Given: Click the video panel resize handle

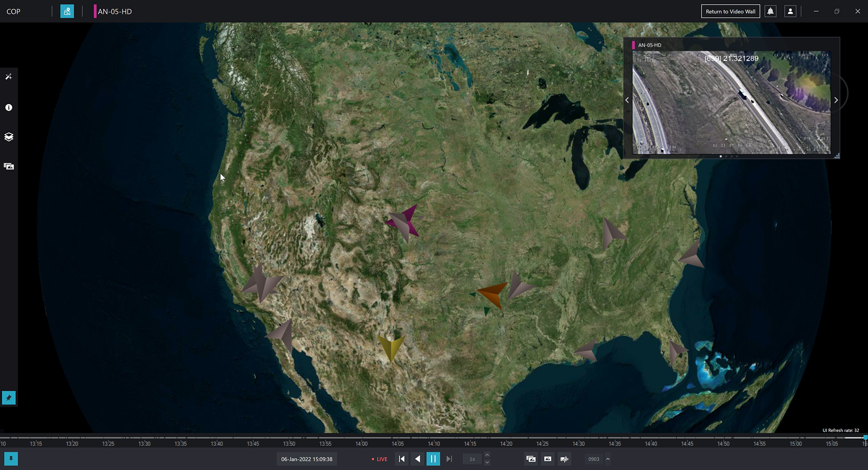Looking at the screenshot, I should tap(837, 156).
